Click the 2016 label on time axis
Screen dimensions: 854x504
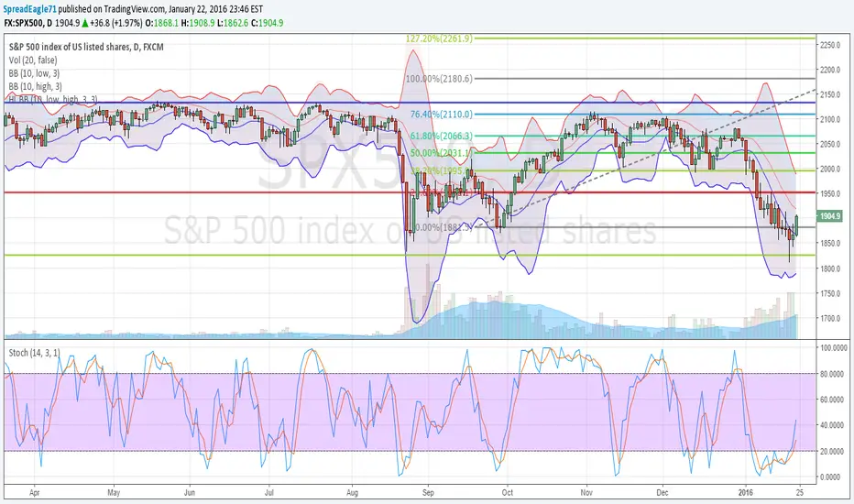click(x=745, y=493)
